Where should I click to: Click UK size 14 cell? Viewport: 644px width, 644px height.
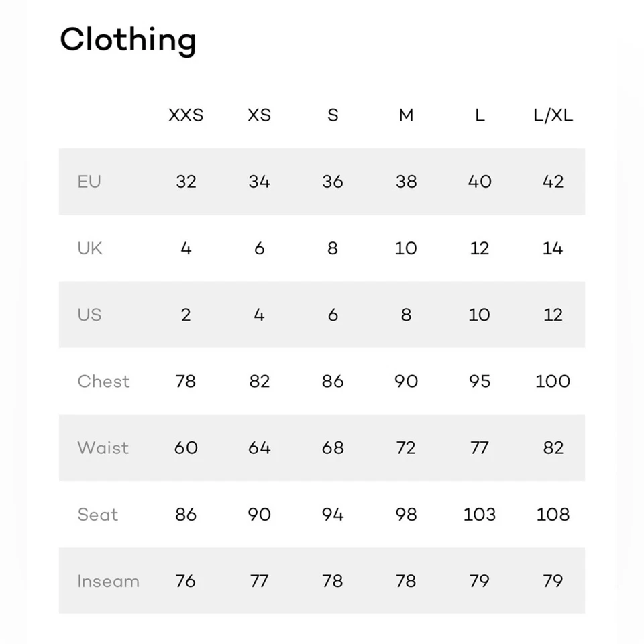(553, 248)
